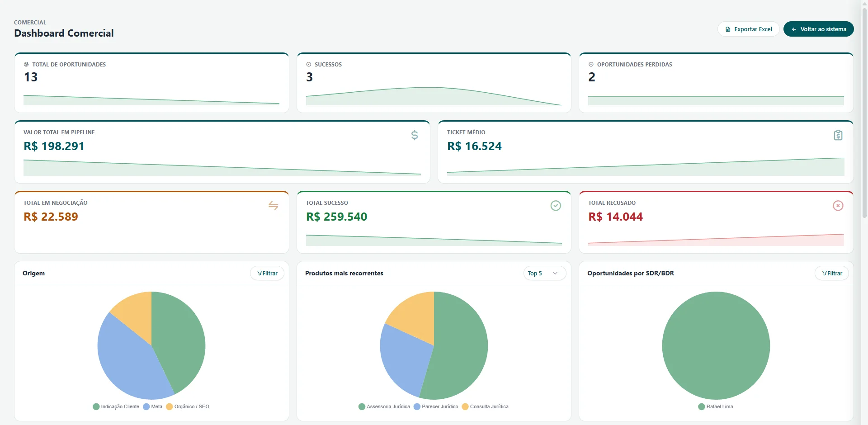Image resolution: width=868 pixels, height=425 pixels.
Task: Open the Origem Filtrar button
Action: [x=267, y=273]
